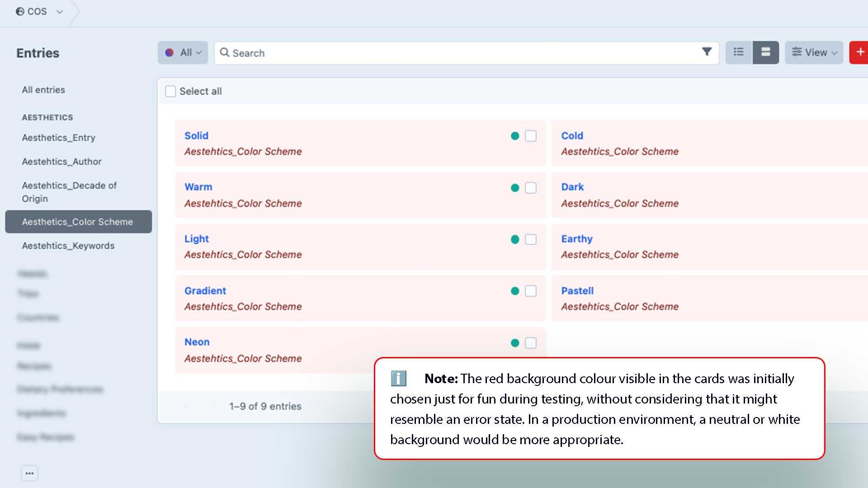Check the Warm entry checkbox
868x488 pixels.
[531, 188]
